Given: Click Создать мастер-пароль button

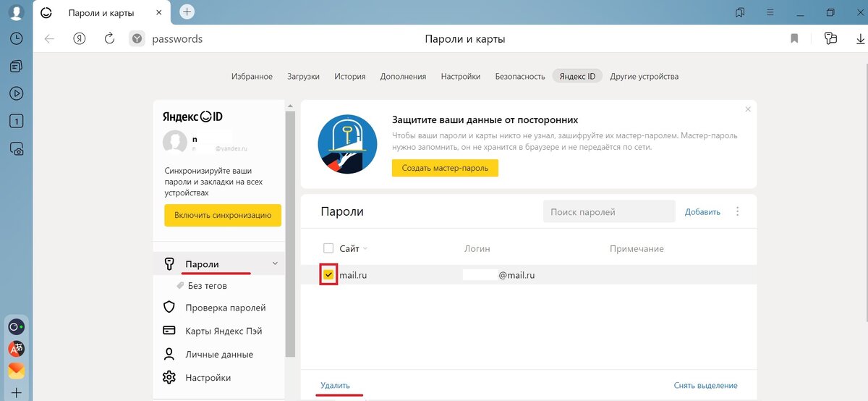Looking at the screenshot, I should pos(445,168).
